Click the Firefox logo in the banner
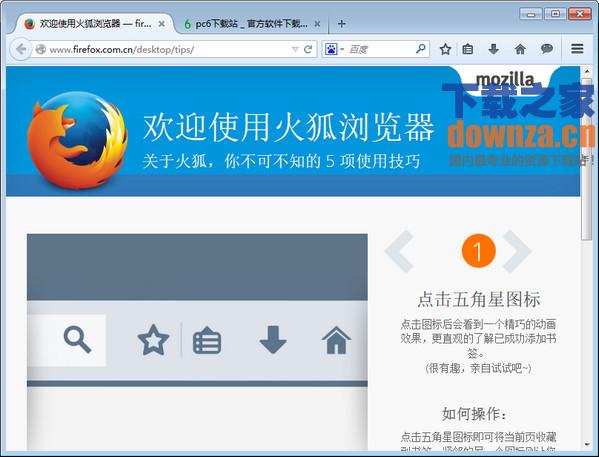Screen dimensions: 599x457 pos(78,140)
